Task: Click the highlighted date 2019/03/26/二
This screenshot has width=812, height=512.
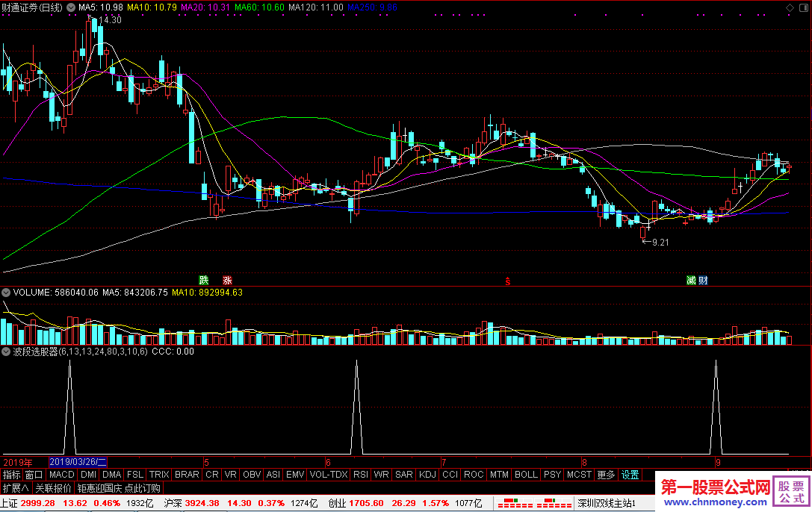Action: (x=78, y=462)
